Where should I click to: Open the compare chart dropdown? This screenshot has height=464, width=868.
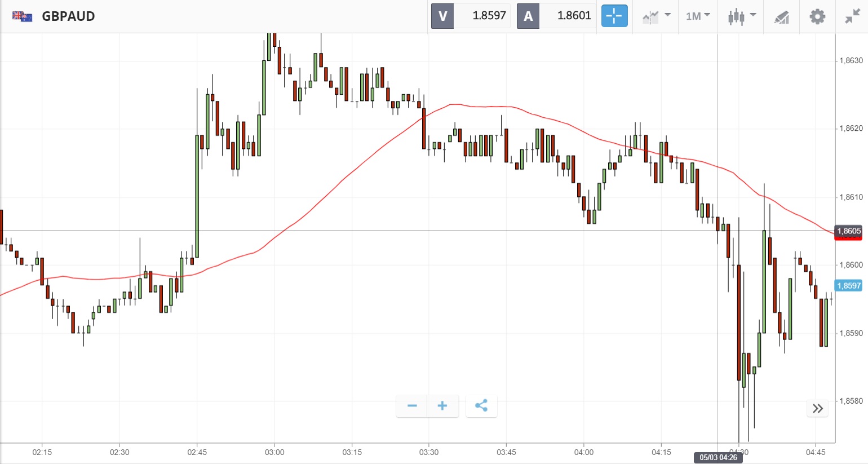(656, 16)
